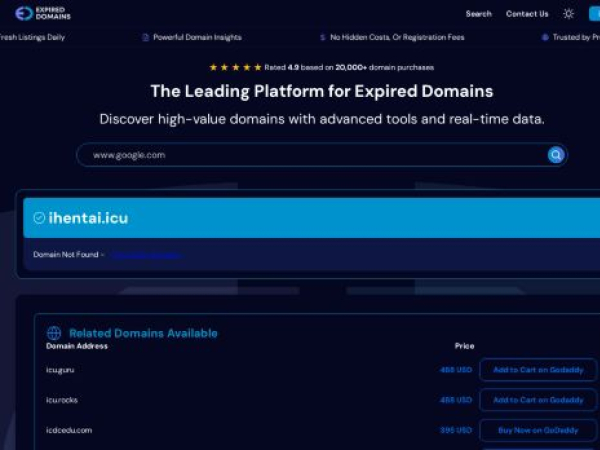Click the icu.guru domain address
The image size is (600, 450).
[61, 370]
